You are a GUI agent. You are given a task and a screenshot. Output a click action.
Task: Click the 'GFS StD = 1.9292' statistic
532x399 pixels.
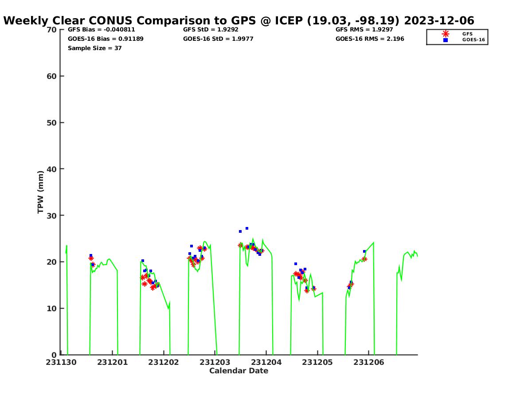(x=211, y=30)
